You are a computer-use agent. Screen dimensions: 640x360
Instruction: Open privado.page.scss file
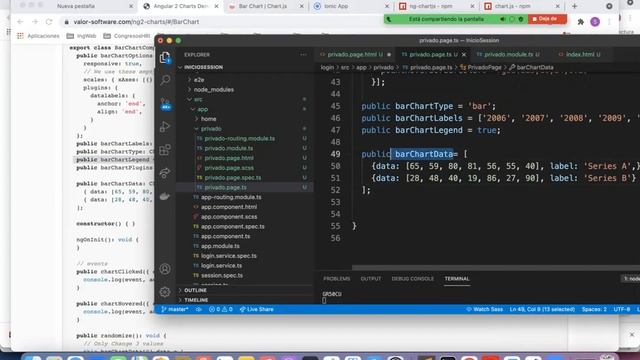point(229,168)
